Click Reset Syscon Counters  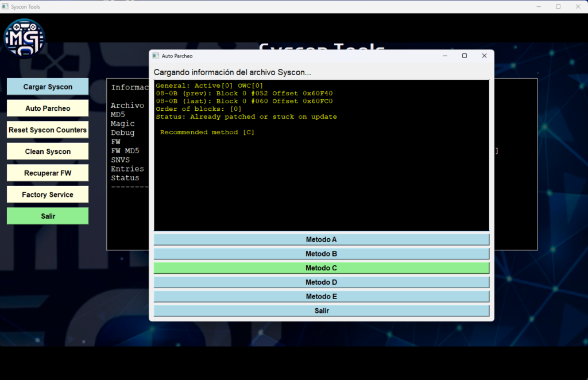point(48,130)
